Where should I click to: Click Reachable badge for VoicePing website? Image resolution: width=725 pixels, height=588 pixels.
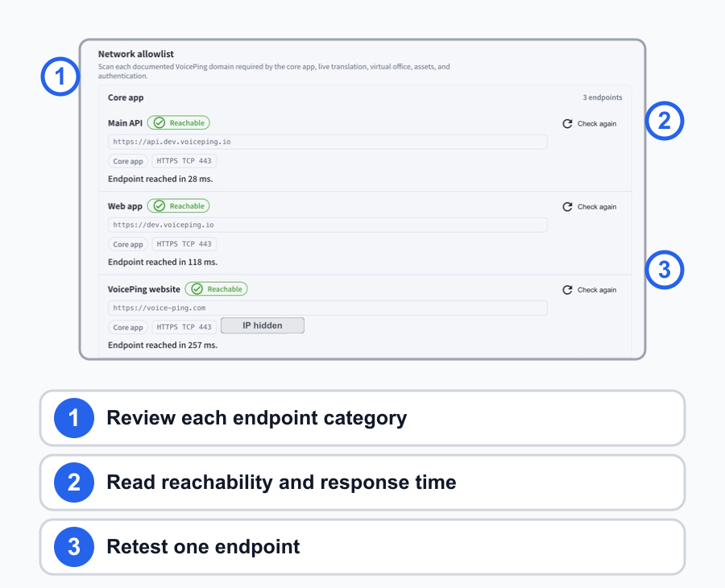tap(217, 289)
